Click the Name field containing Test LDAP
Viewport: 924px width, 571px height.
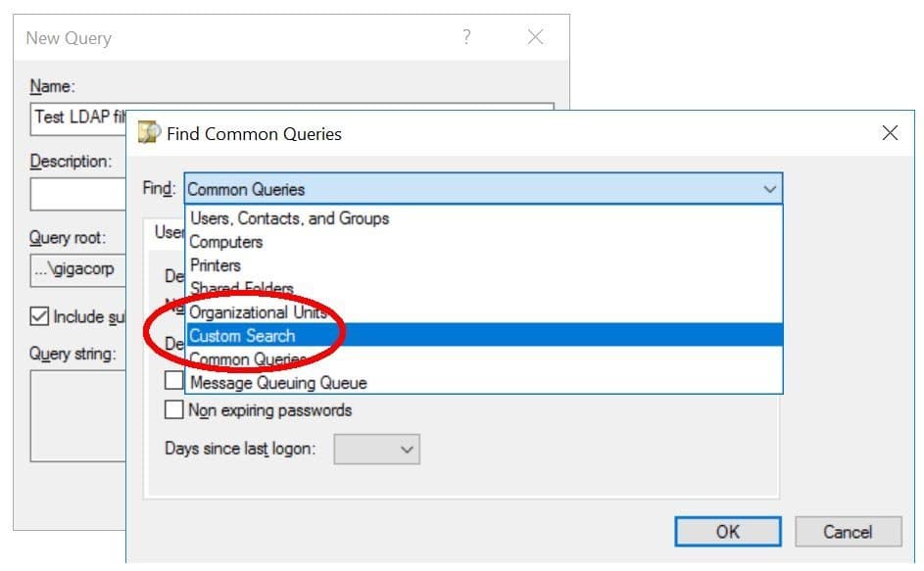coord(77,119)
